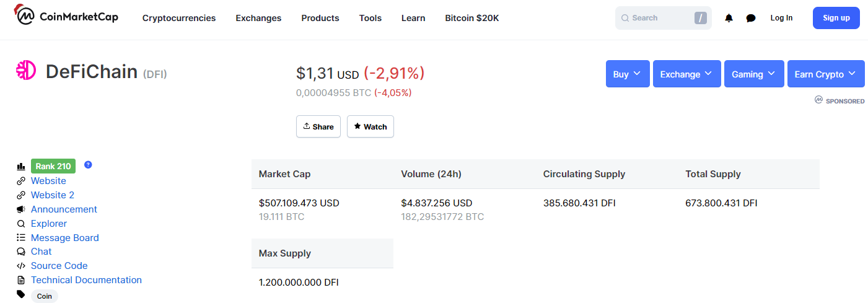Open the Bitcoin $20K menu item
The height and width of the screenshot is (303, 868).
[x=472, y=18]
